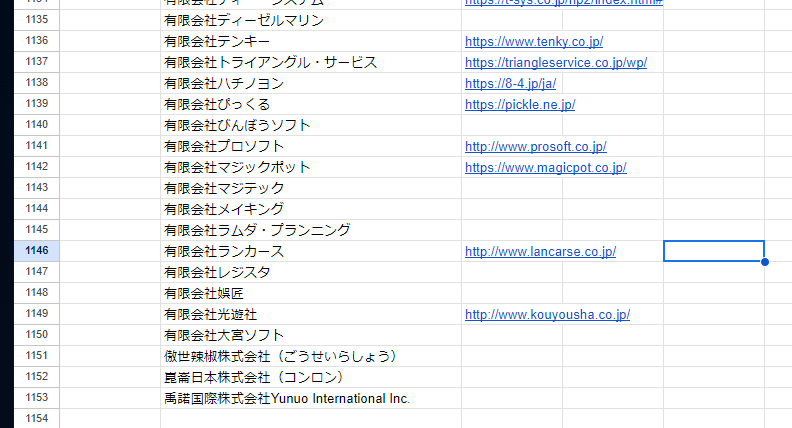
Task: Click cell 有限会社レジスタ
Action: point(311,272)
